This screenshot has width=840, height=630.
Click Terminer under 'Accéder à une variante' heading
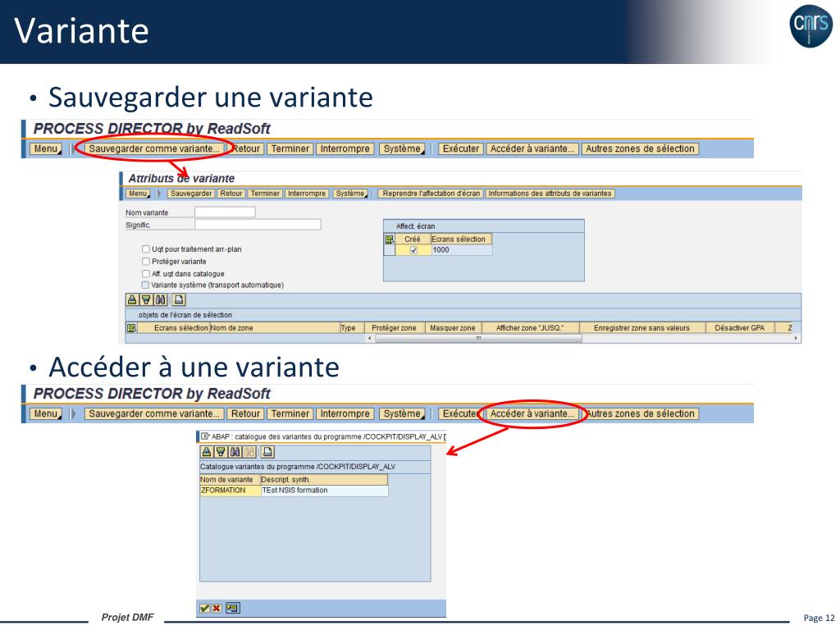click(290, 413)
